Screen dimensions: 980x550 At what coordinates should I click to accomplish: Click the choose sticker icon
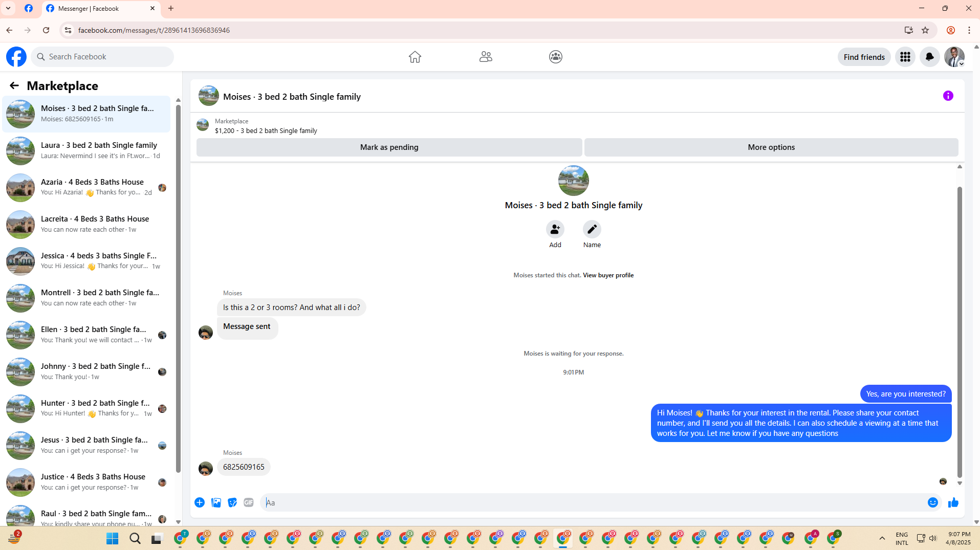tap(232, 502)
